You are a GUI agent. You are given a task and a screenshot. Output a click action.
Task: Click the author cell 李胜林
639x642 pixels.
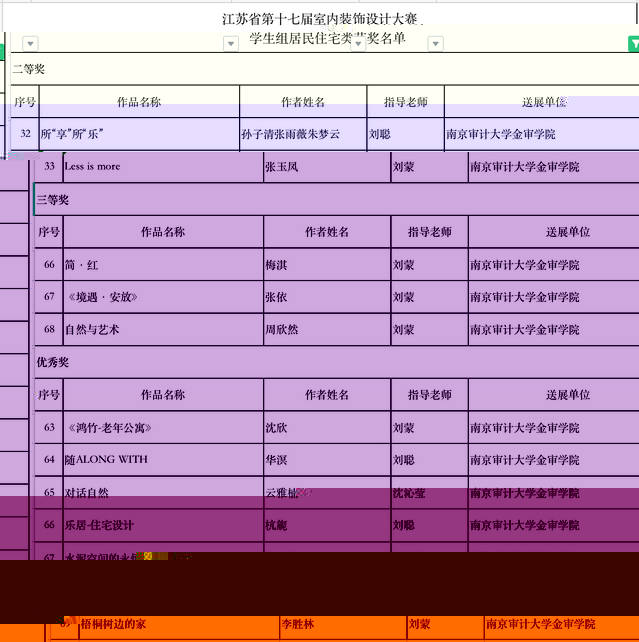[340, 625]
